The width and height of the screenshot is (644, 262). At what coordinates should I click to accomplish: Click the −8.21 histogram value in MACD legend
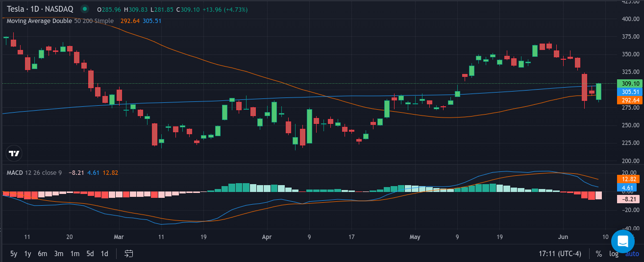click(76, 172)
